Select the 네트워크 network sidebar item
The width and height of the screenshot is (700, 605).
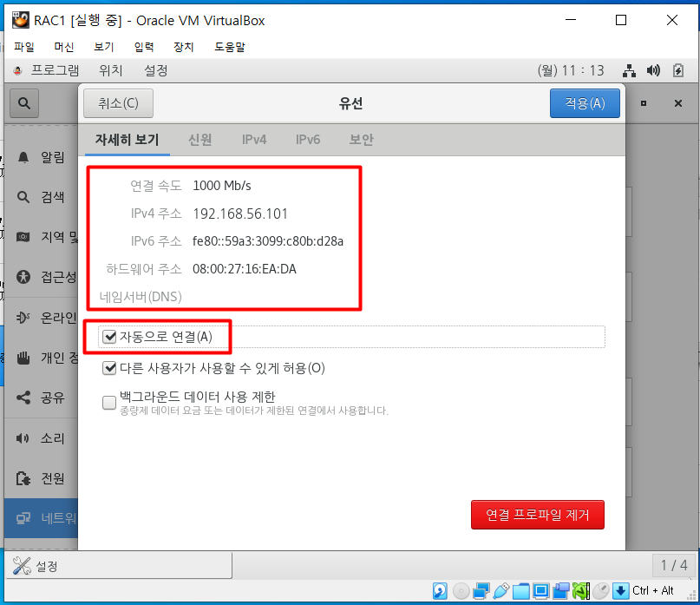pyautogui.click(x=41, y=518)
